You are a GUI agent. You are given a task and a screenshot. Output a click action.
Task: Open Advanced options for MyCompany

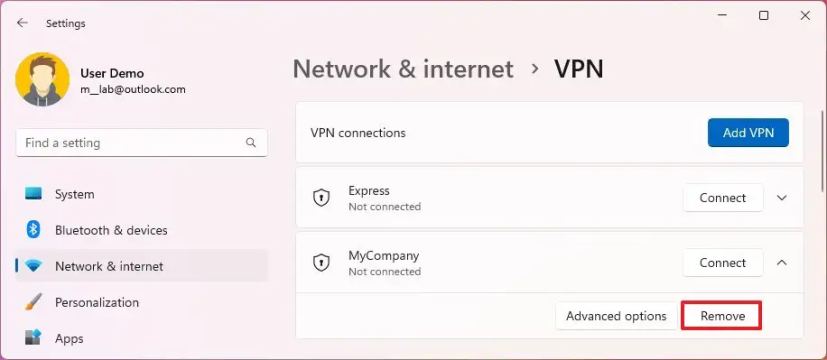coord(616,316)
